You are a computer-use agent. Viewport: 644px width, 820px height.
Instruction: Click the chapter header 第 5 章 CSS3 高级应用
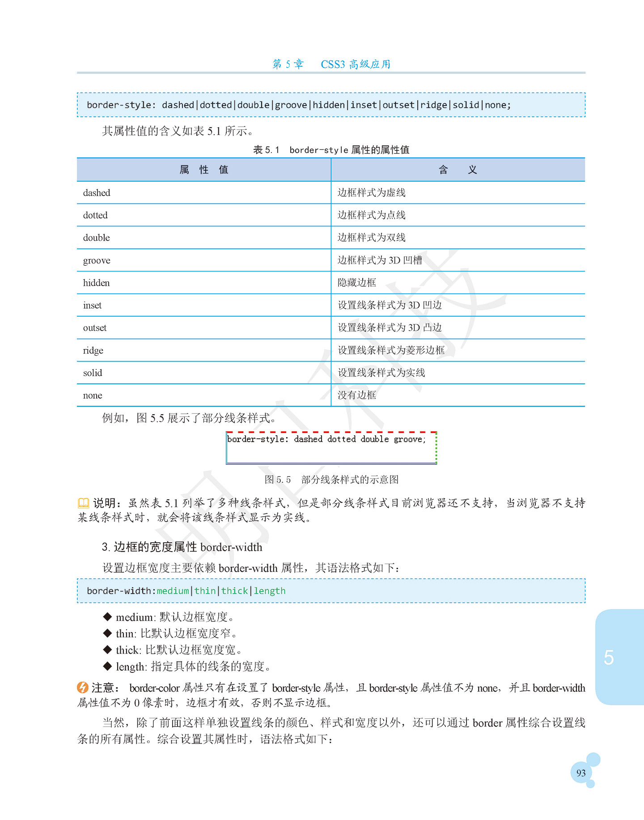[x=331, y=64]
